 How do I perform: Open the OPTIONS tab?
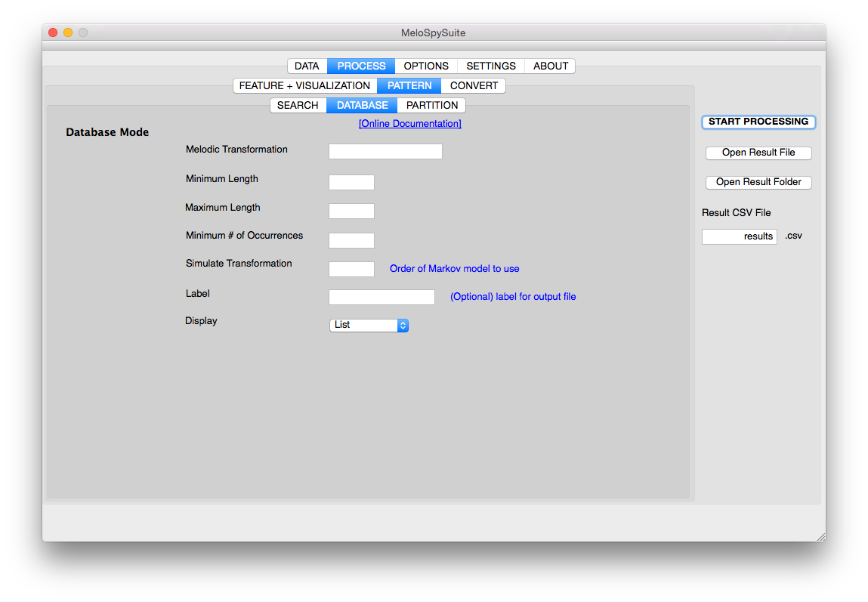click(426, 66)
